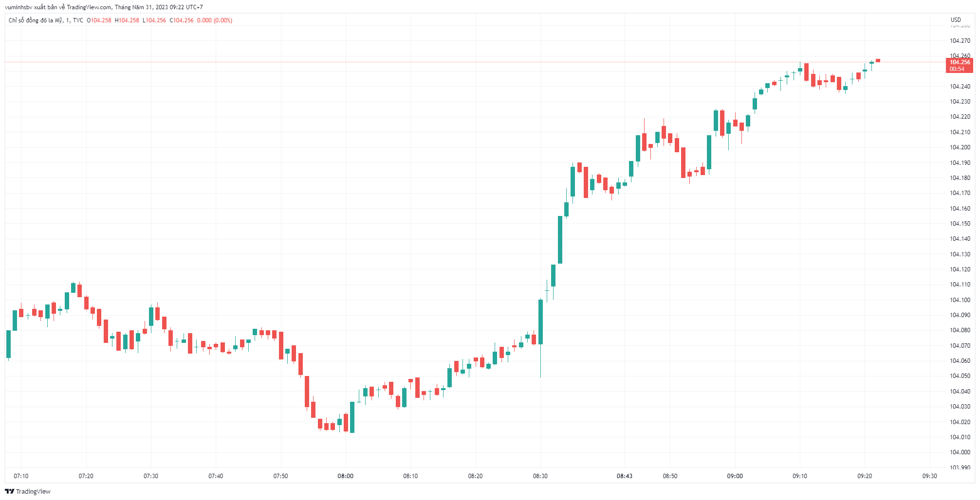Viewport: 980px width, 500px height.
Task: Select the 09:00 label on time axis
Action: (735, 476)
